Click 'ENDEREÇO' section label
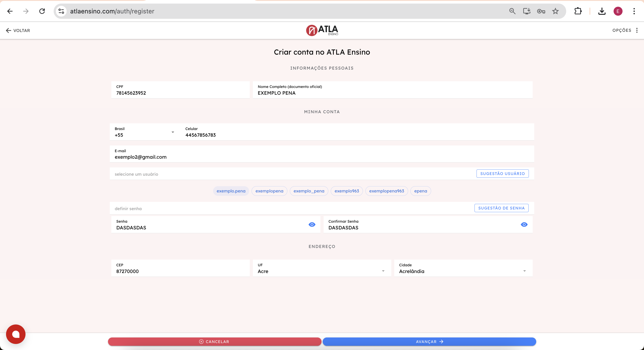 [x=322, y=247]
